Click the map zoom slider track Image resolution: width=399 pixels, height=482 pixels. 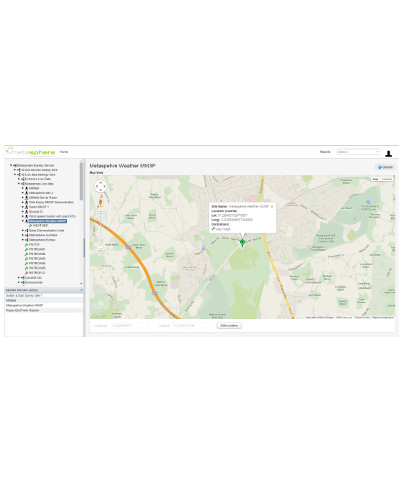(x=100, y=230)
